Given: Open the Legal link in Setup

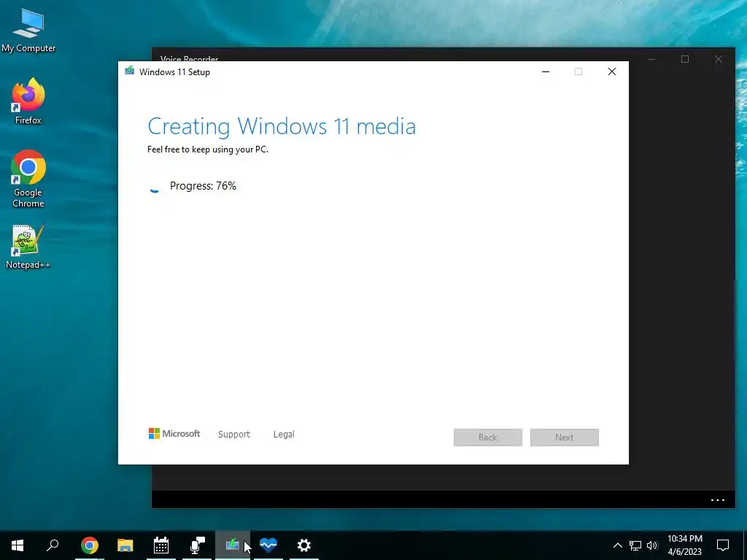Looking at the screenshot, I should [284, 435].
